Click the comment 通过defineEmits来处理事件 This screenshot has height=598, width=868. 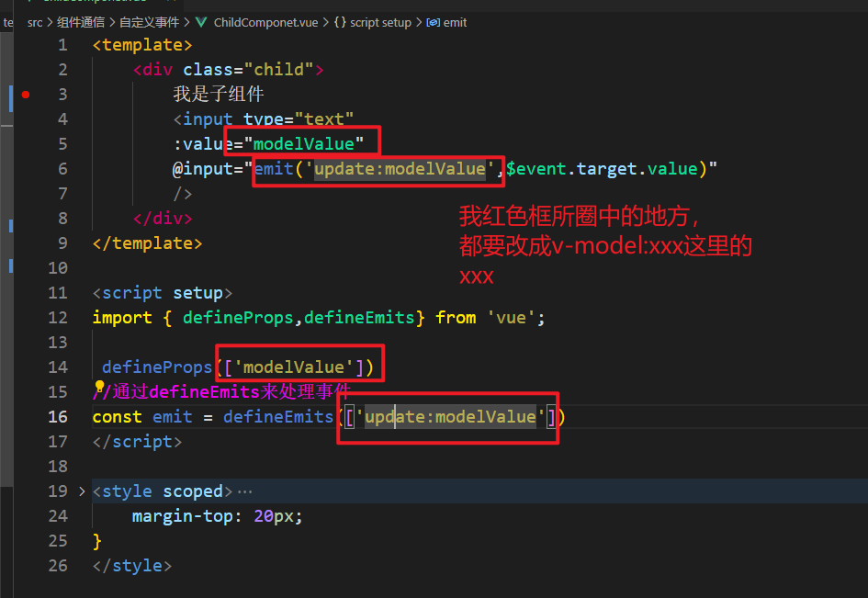[x=231, y=391]
